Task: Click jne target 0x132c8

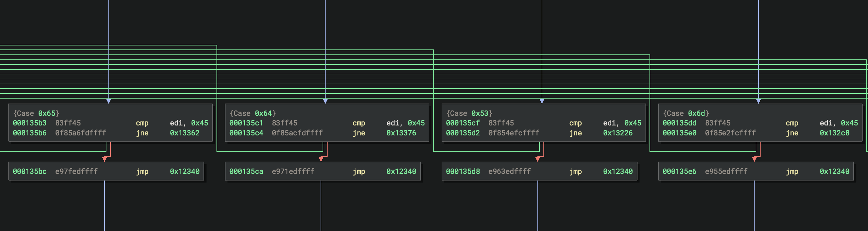Action: 835,133
